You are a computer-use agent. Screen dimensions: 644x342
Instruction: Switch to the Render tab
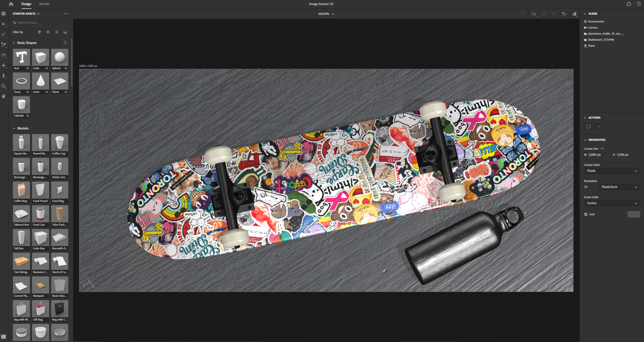tap(44, 4)
